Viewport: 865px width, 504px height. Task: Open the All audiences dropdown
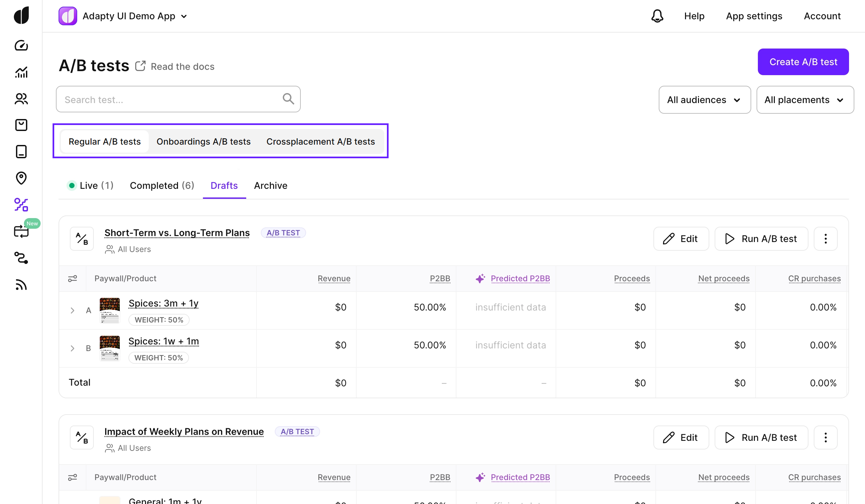pyautogui.click(x=704, y=100)
